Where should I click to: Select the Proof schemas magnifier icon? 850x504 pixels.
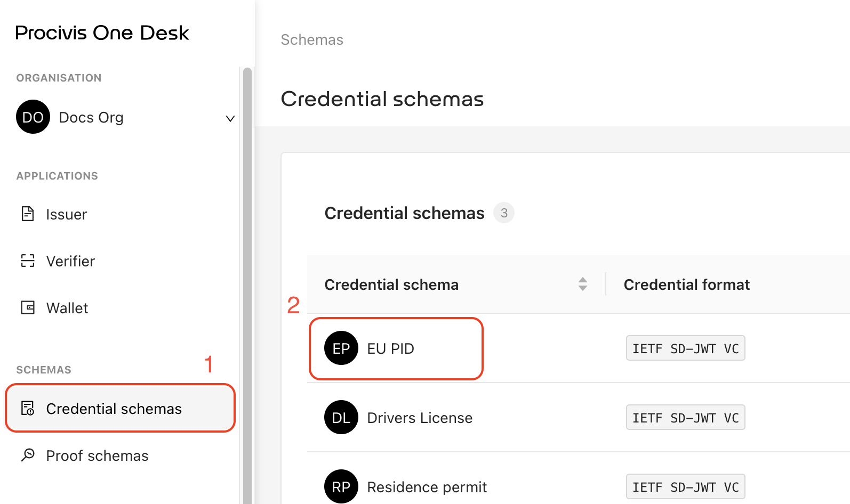point(28,454)
